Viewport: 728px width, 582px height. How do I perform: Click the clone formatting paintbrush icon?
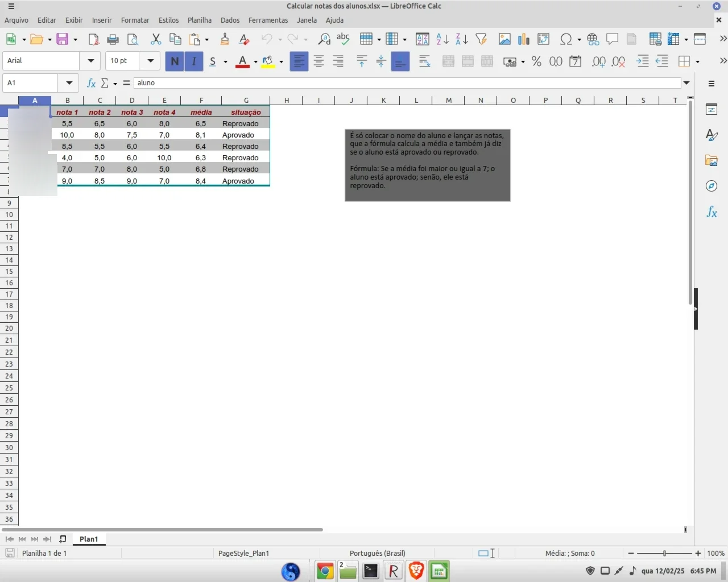coord(225,39)
